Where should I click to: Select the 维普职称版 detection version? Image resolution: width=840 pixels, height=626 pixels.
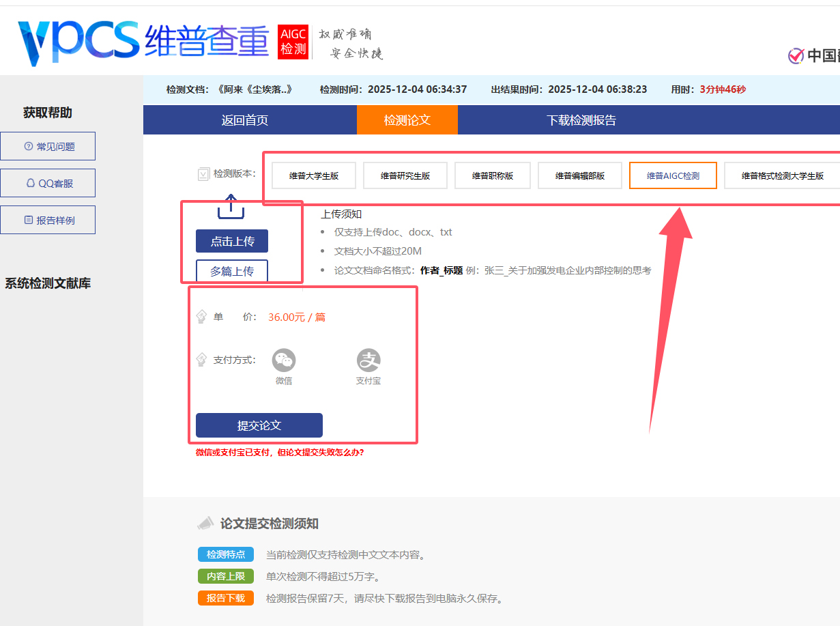[492, 175]
